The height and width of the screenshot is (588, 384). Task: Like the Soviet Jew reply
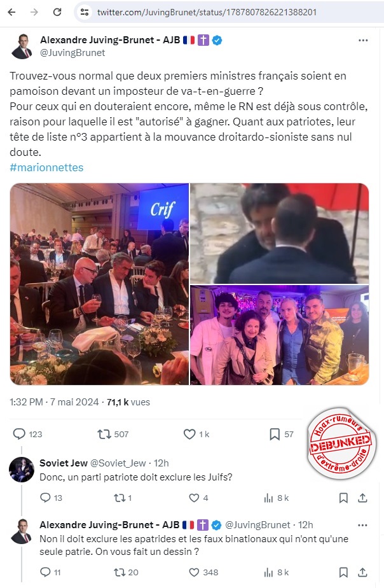194,498
